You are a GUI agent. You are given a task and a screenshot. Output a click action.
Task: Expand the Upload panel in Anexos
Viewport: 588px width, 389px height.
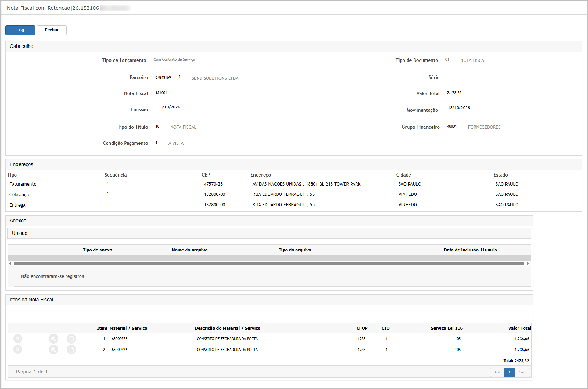pos(269,233)
